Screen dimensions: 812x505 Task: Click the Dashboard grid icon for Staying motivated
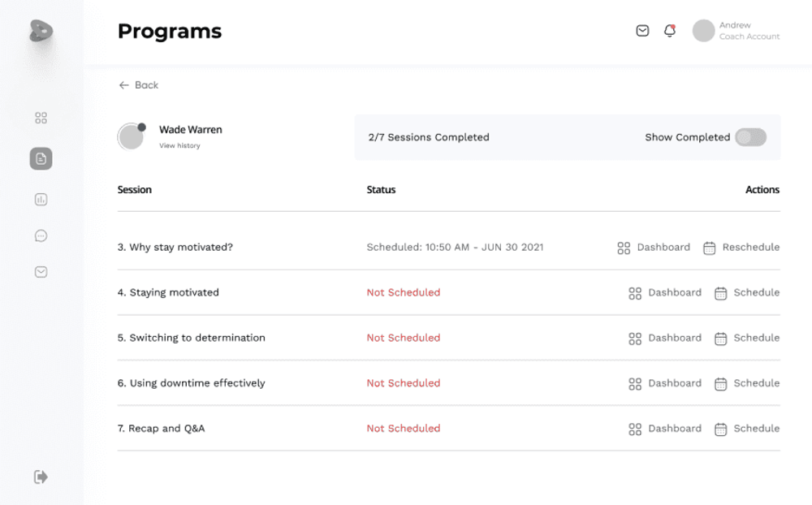635,294
